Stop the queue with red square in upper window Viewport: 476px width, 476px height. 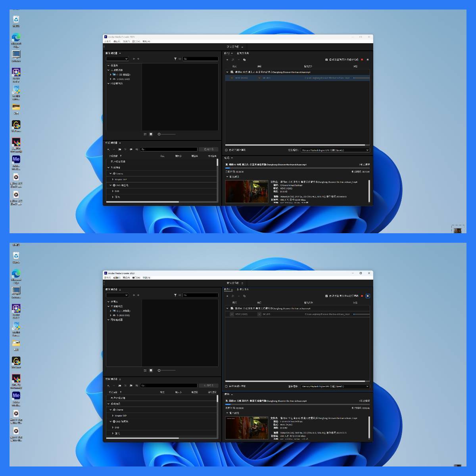pos(362,59)
